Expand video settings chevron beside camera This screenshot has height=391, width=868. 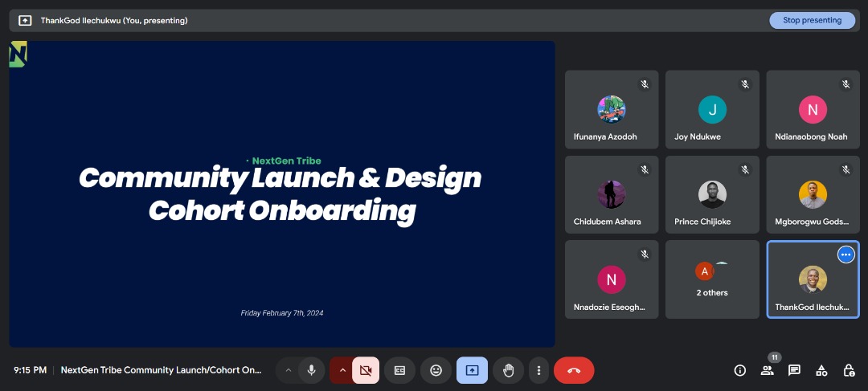click(342, 371)
